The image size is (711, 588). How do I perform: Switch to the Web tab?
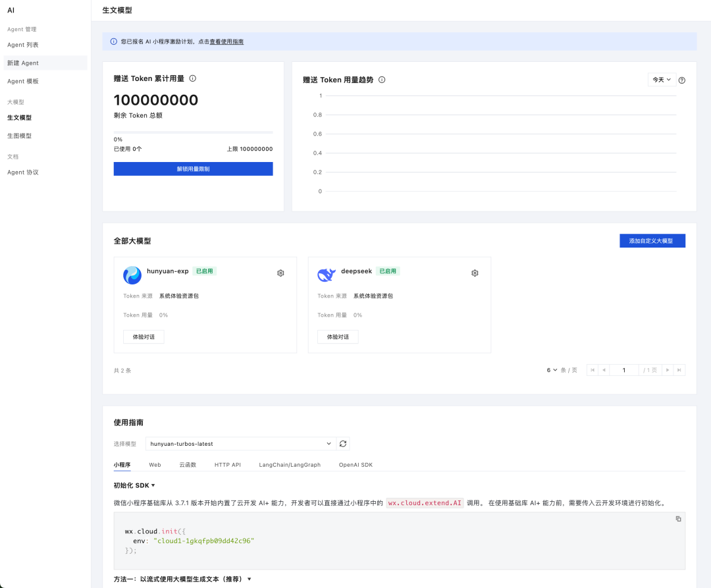coord(155,465)
